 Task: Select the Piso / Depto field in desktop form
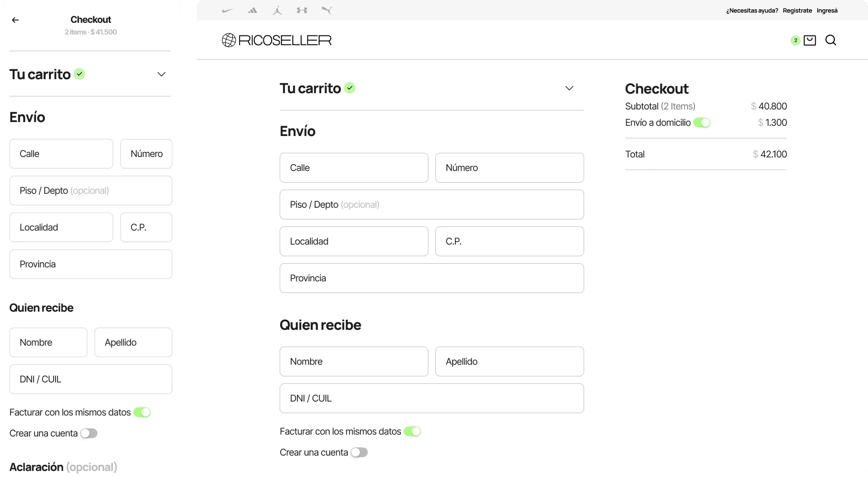pos(432,204)
